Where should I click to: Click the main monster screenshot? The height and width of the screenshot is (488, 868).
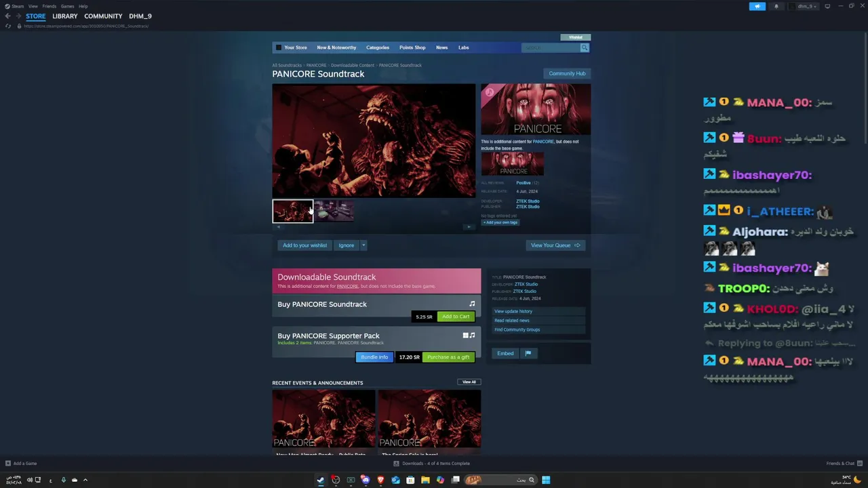[374, 140]
